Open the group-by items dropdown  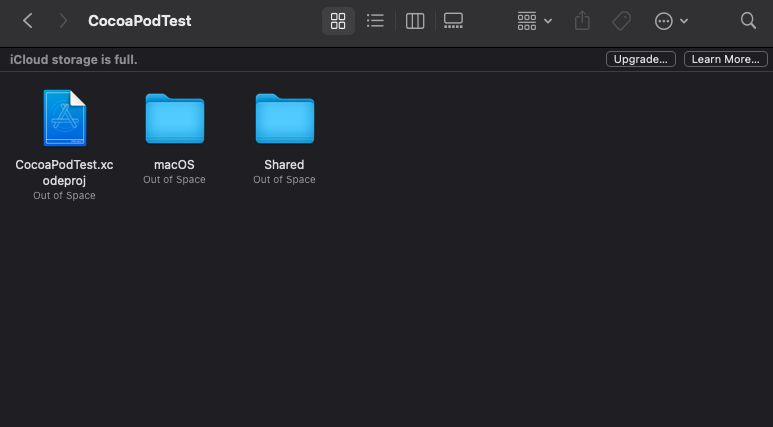point(534,21)
